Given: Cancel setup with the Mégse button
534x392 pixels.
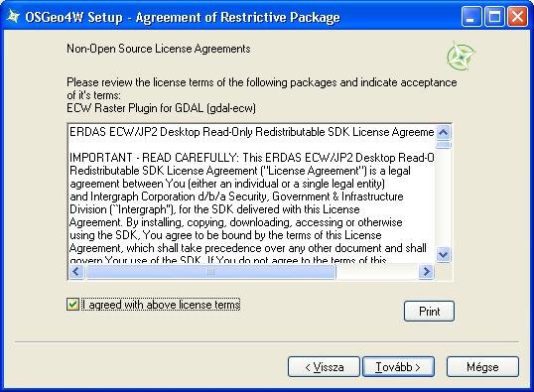Looking at the screenshot, I should (x=482, y=367).
